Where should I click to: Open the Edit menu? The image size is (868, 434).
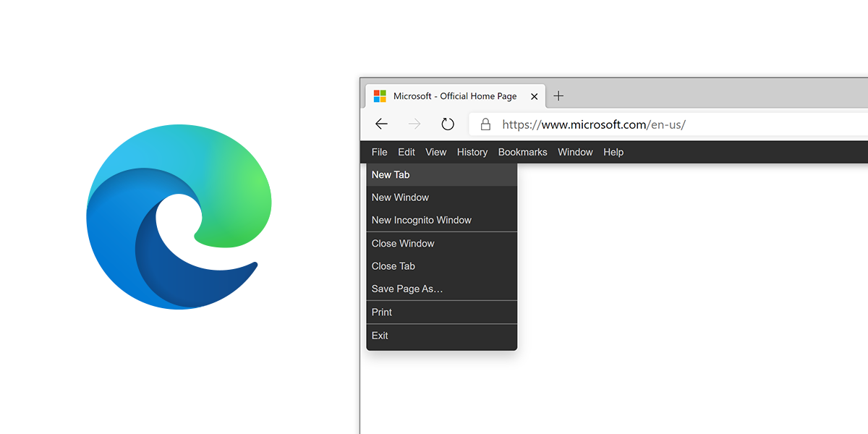[407, 152]
